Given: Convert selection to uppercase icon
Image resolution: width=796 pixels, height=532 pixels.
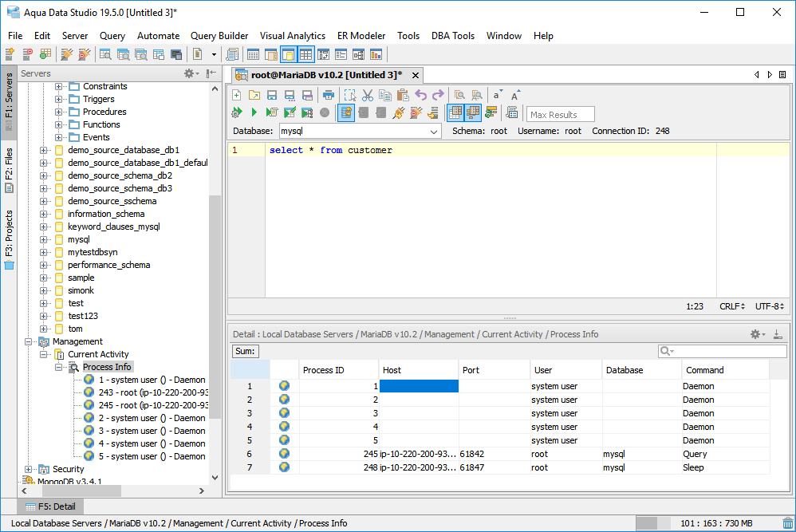Looking at the screenshot, I should [514, 95].
